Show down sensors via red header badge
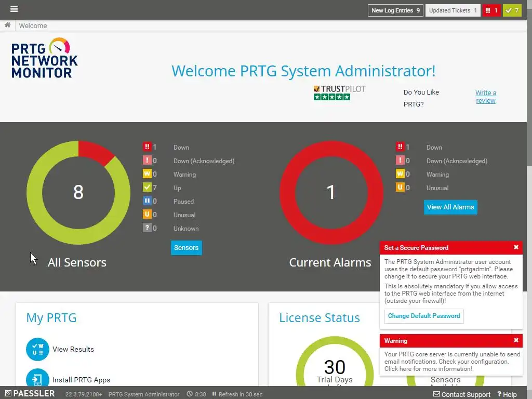 click(x=491, y=10)
